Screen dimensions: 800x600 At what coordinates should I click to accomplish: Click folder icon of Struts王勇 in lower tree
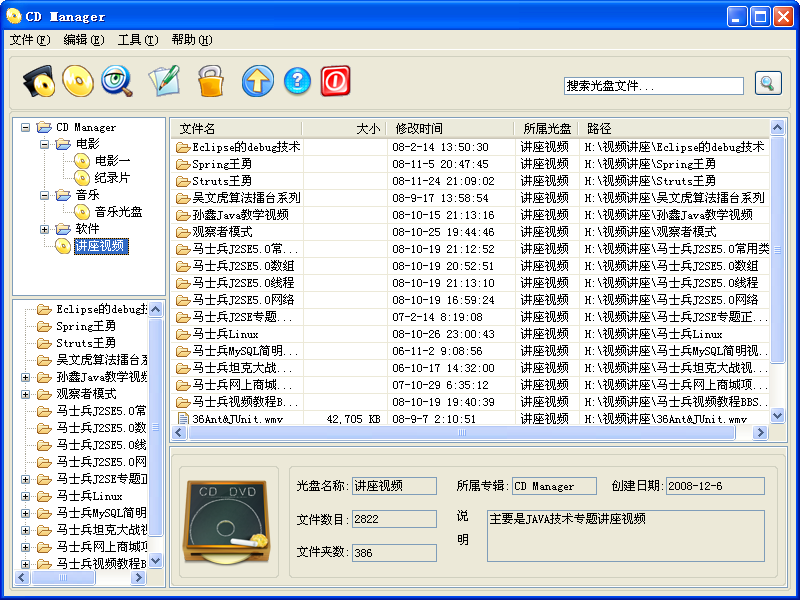pos(44,343)
